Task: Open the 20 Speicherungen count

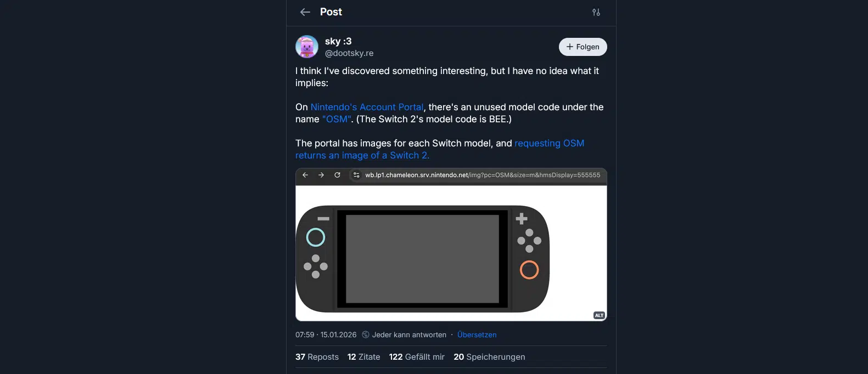Action: 489,357
